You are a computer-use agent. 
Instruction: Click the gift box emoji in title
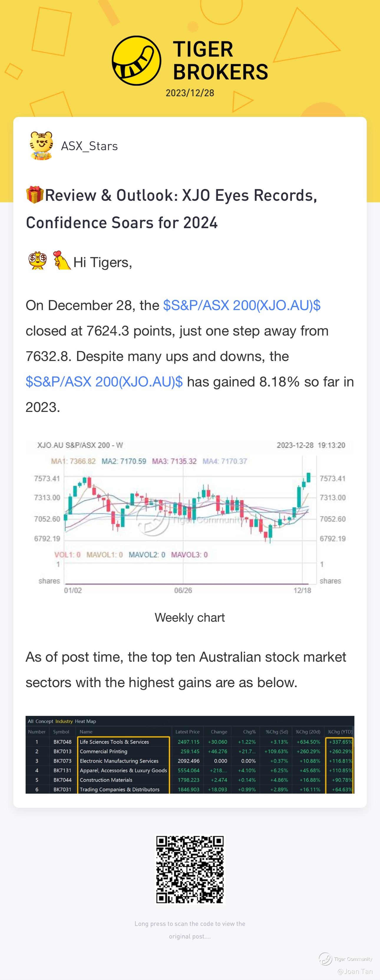35,195
